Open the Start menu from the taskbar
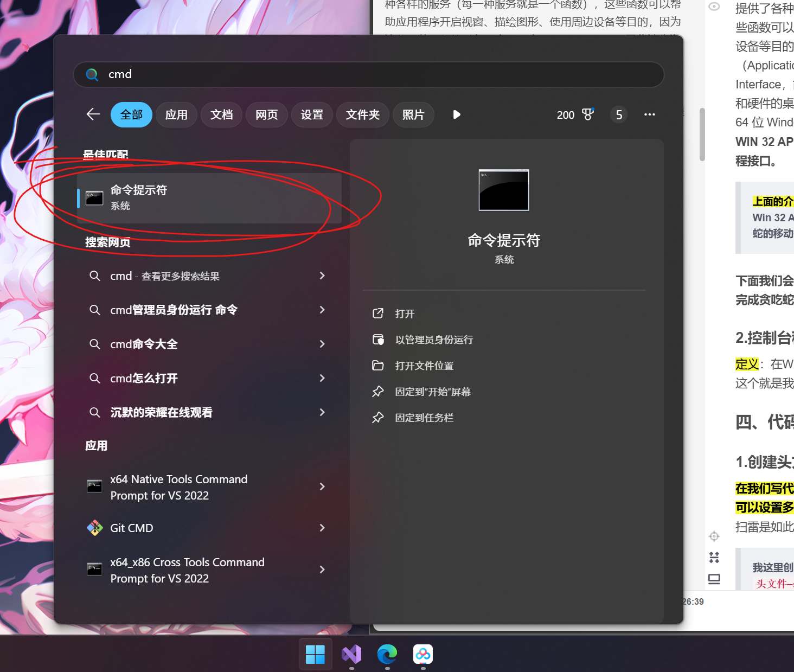The width and height of the screenshot is (794, 672). [x=315, y=655]
